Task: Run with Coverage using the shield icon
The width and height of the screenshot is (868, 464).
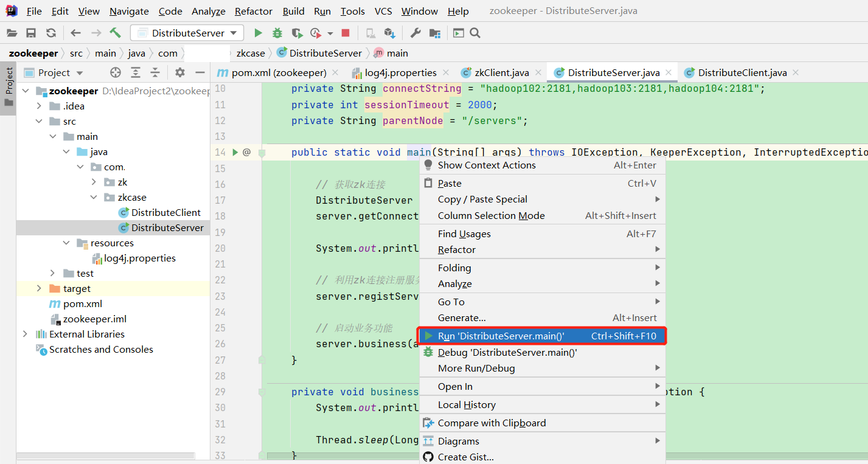Action: [297, 33]
